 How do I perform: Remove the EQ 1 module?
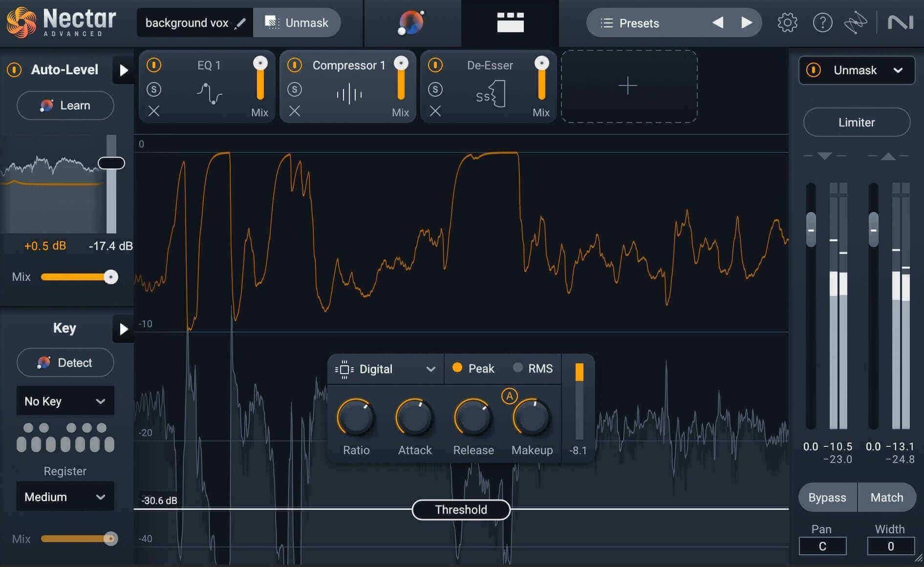tap(154, 111)
